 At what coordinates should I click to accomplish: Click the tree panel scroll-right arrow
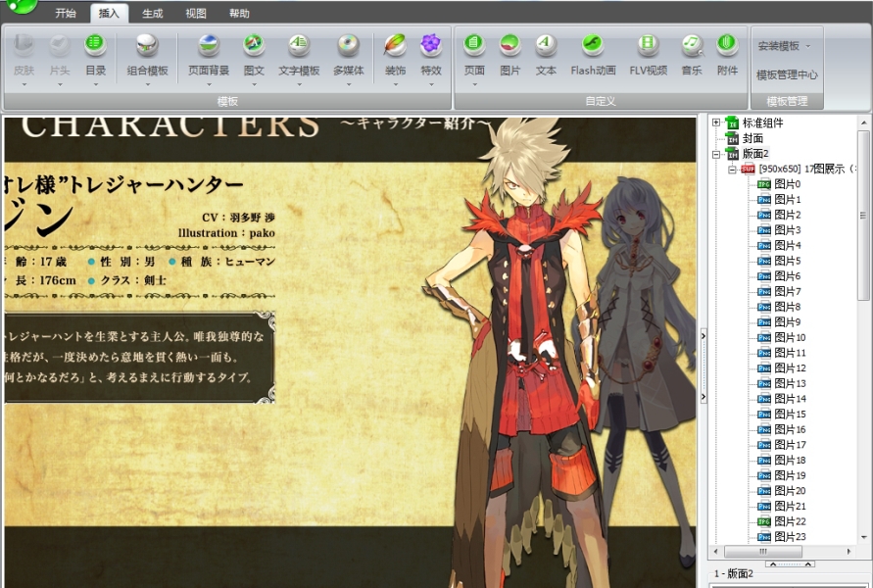pos(849,551)
